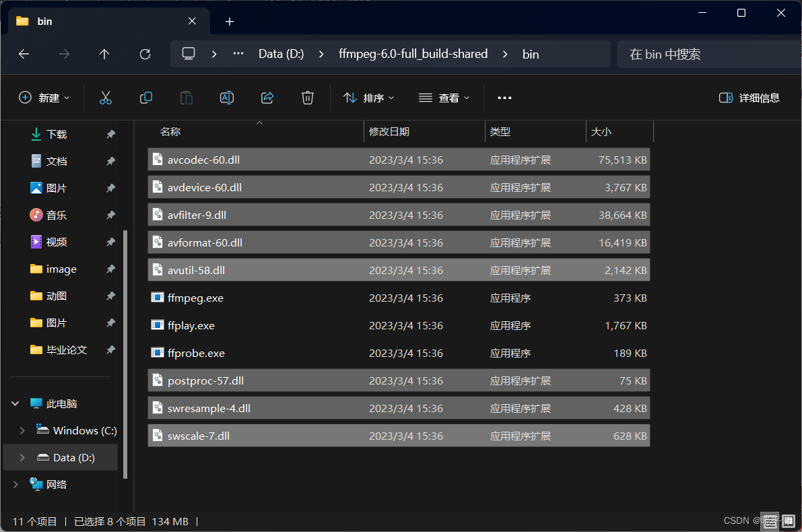Image resolution: width=802 pixels, height=532 pixels.
Task: Click bin breadcrumb in address bar
Action: (531, 55)
